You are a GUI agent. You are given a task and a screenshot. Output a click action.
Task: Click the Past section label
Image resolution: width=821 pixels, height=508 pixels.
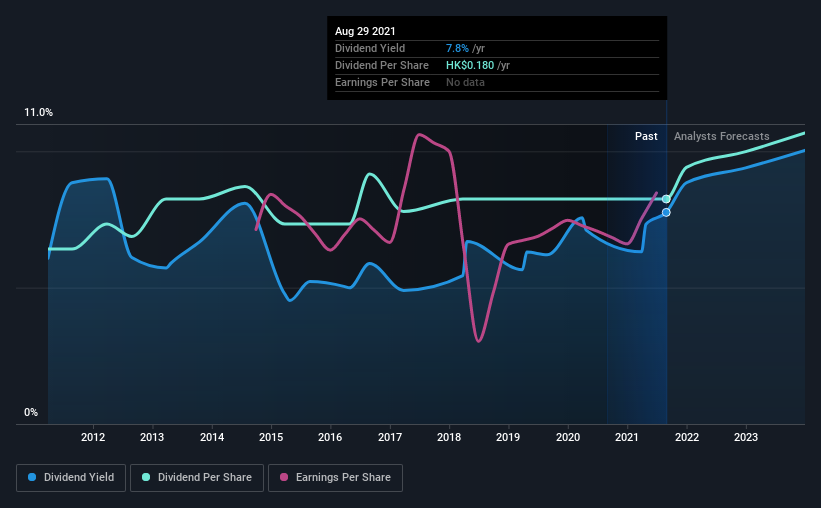pyautogui.click(x=646, y=136)
